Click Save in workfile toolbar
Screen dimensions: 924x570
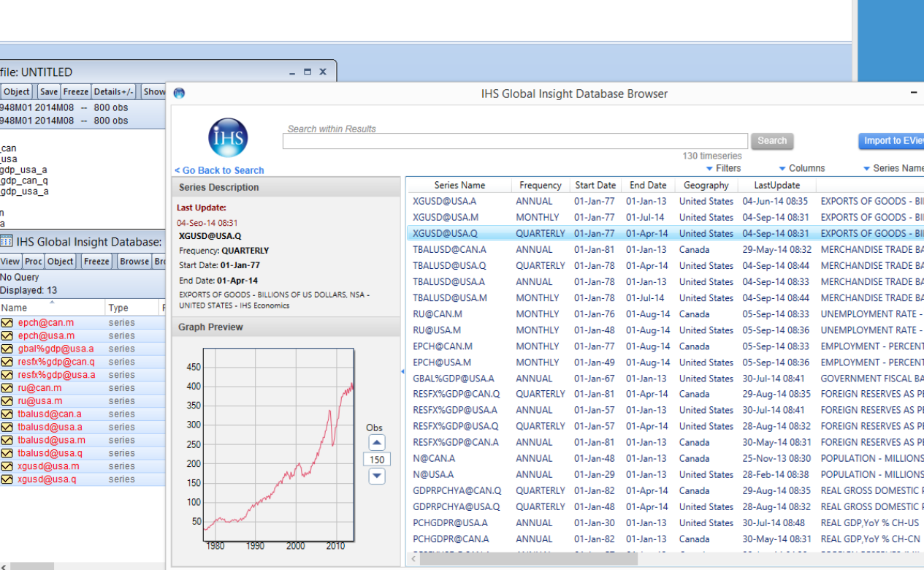pos(49,91)
